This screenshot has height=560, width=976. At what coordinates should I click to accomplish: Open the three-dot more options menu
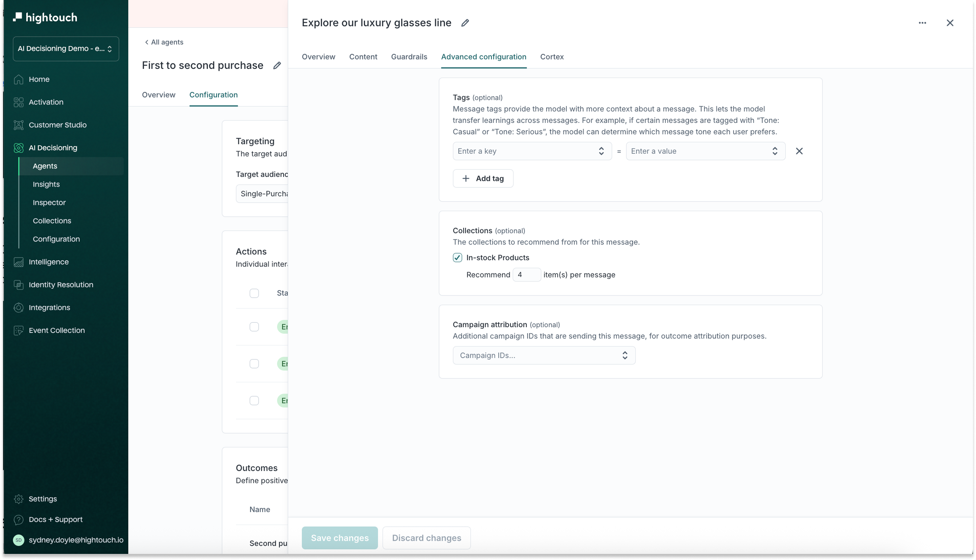click(x=922, y=23)
